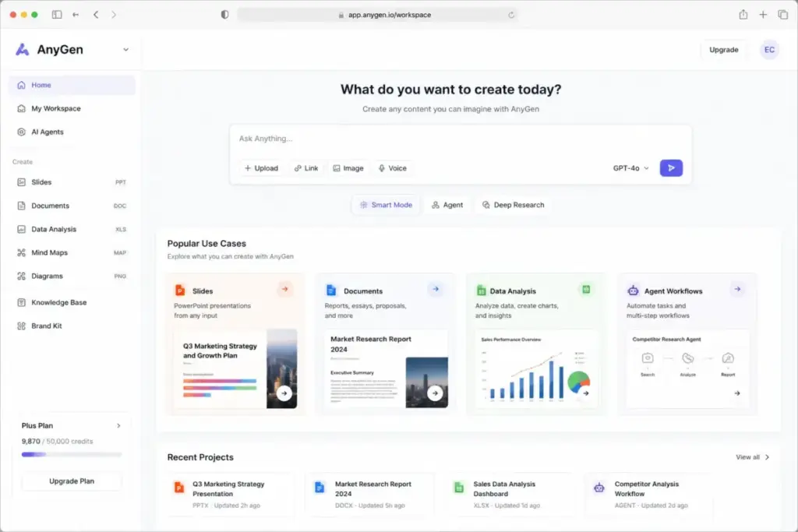Open Sales Data Analysis Dashboard project
Viewport: 798px width, 532px height.
coord(510,495)
